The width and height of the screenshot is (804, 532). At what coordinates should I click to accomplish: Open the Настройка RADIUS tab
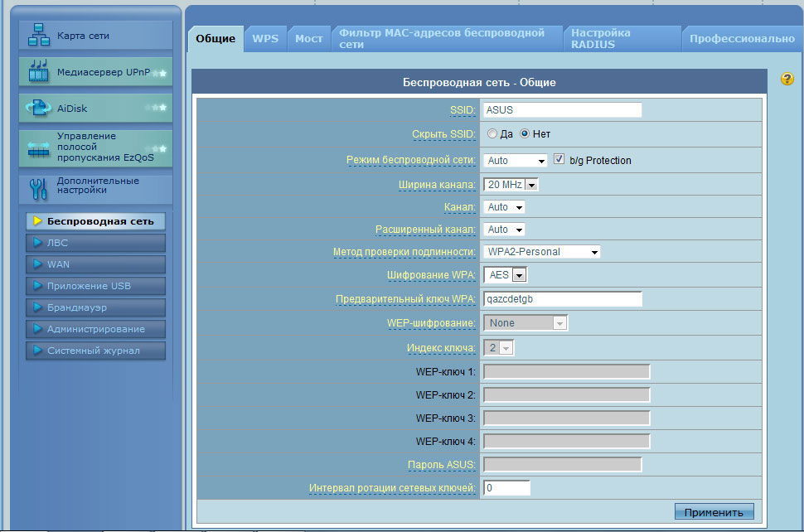[x=622, y=39]
